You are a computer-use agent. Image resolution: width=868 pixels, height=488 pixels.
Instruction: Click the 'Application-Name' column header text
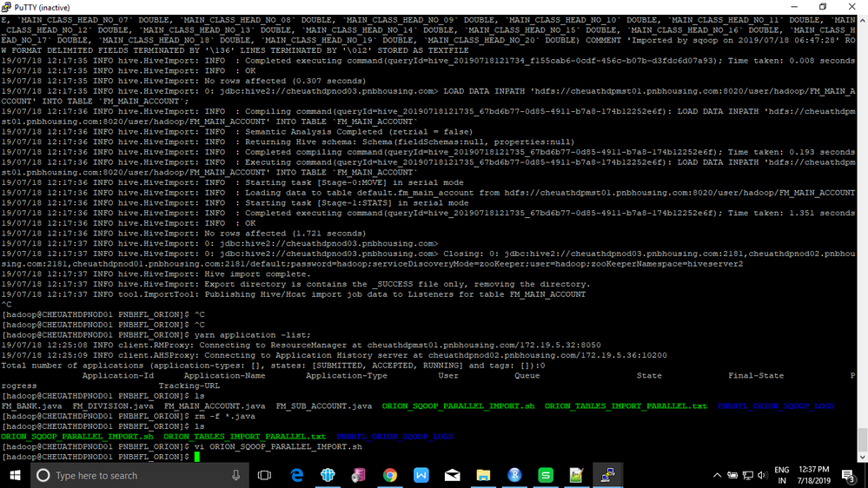224,376
